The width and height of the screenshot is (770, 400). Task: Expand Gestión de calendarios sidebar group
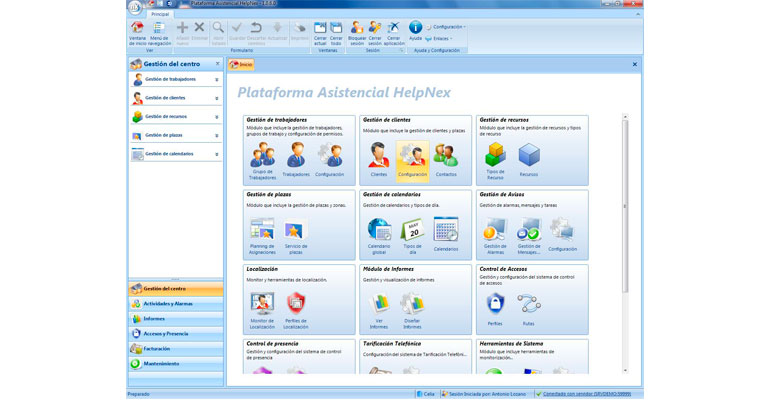pos(217,154)
